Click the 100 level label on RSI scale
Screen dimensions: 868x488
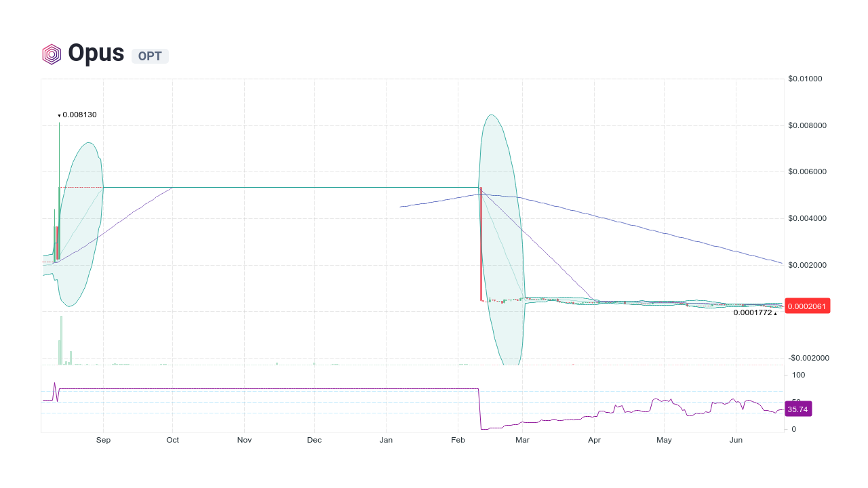tap(798, 375)
